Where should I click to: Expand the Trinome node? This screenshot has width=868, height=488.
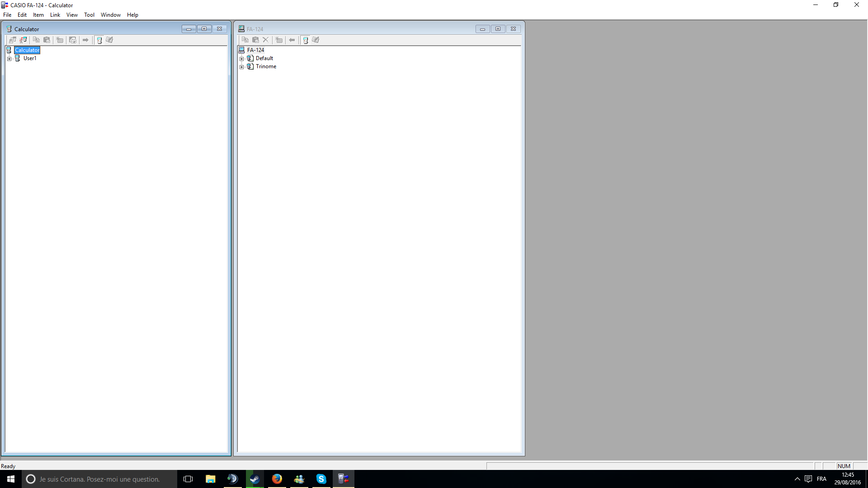tap(242, 67)
